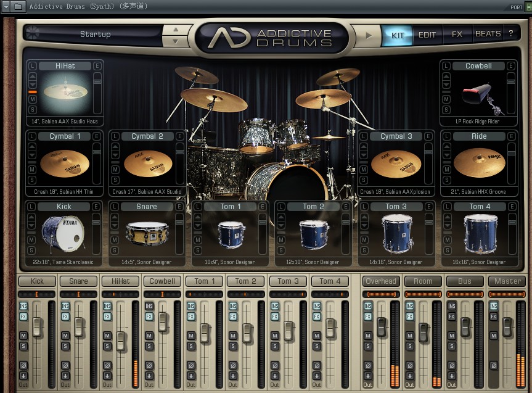Mute the Kick mixer channel strip

[23, 336]
